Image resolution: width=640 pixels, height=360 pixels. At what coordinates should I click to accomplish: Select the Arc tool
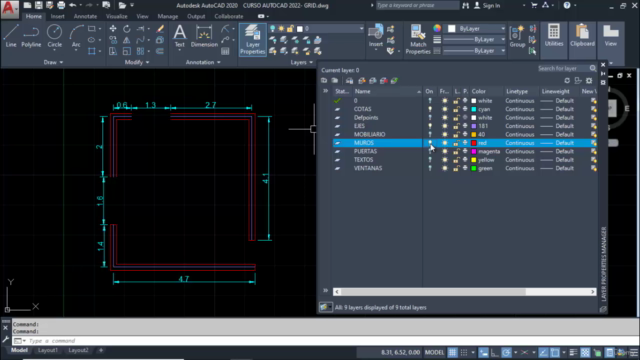point(76,36)
